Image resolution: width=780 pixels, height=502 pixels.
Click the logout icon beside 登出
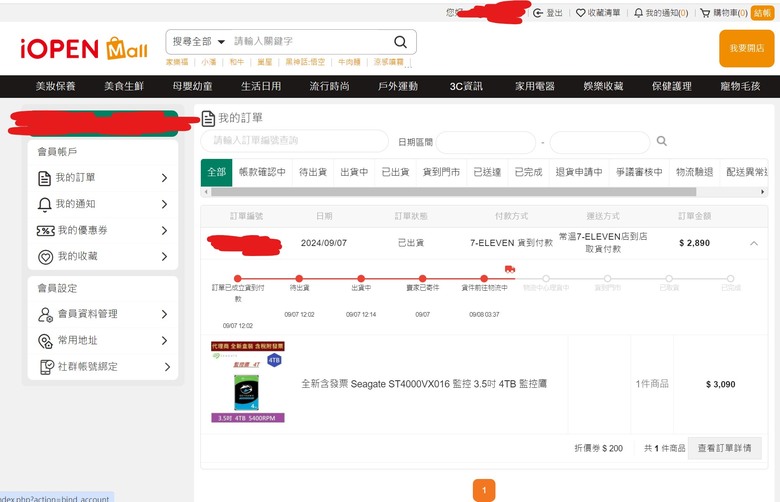(x=538, y=13)
